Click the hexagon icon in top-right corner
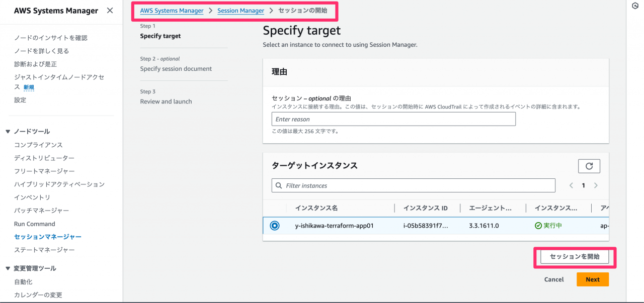 635,6
